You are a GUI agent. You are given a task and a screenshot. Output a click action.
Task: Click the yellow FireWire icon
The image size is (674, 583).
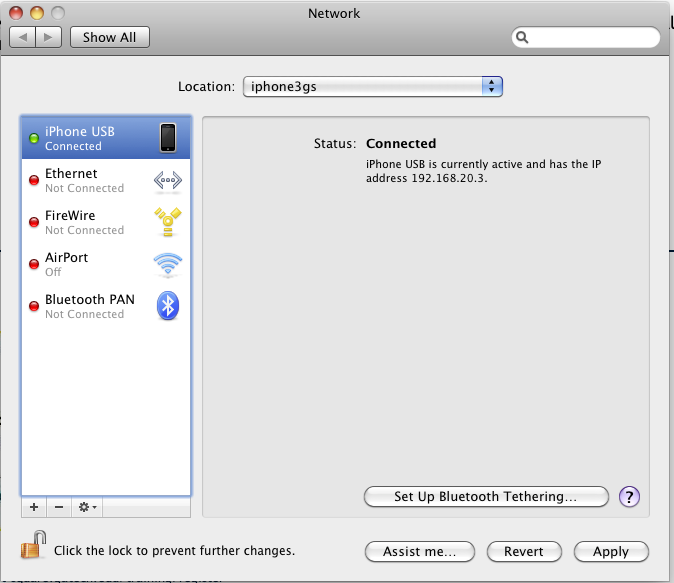(168, 222)
